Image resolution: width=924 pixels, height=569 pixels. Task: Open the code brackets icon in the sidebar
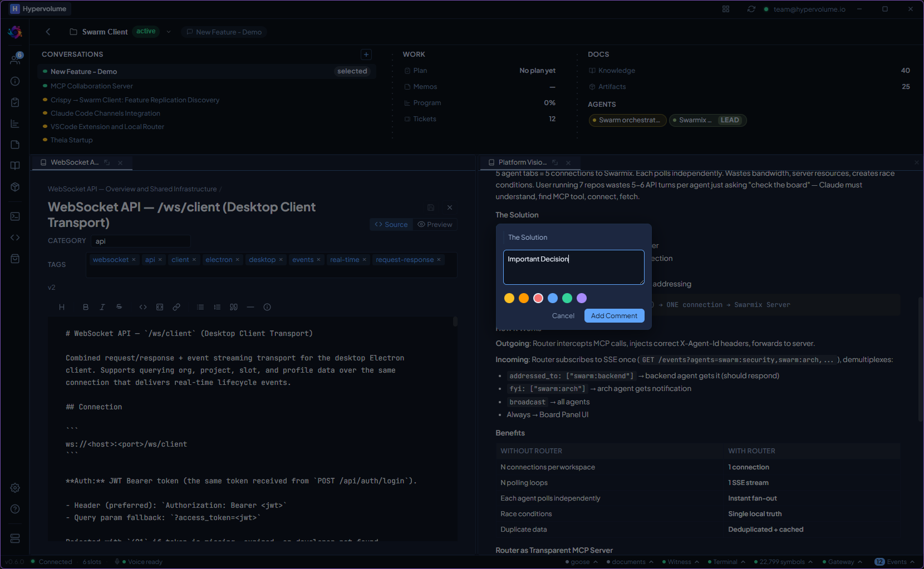(x=15, y=238)
